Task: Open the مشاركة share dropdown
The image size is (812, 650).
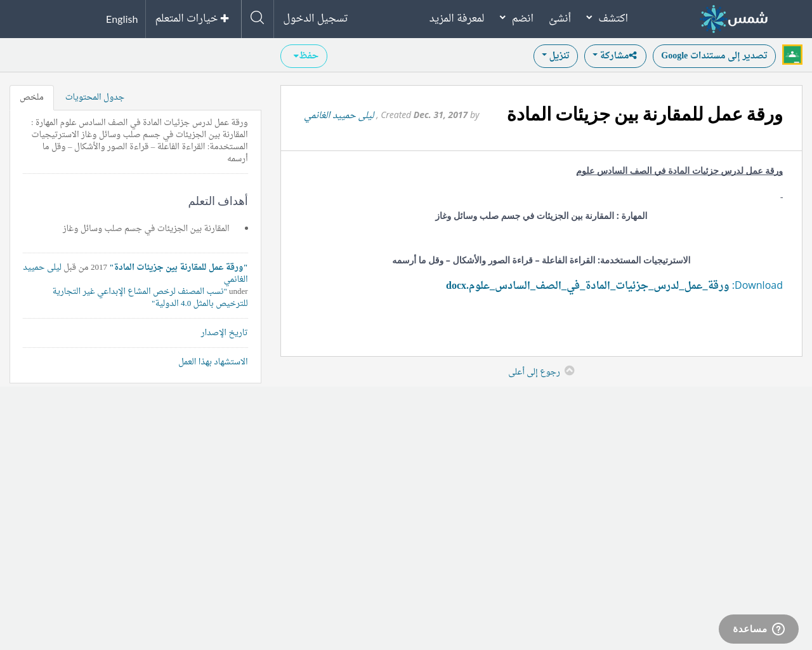Action: click(x=615, y=56)
